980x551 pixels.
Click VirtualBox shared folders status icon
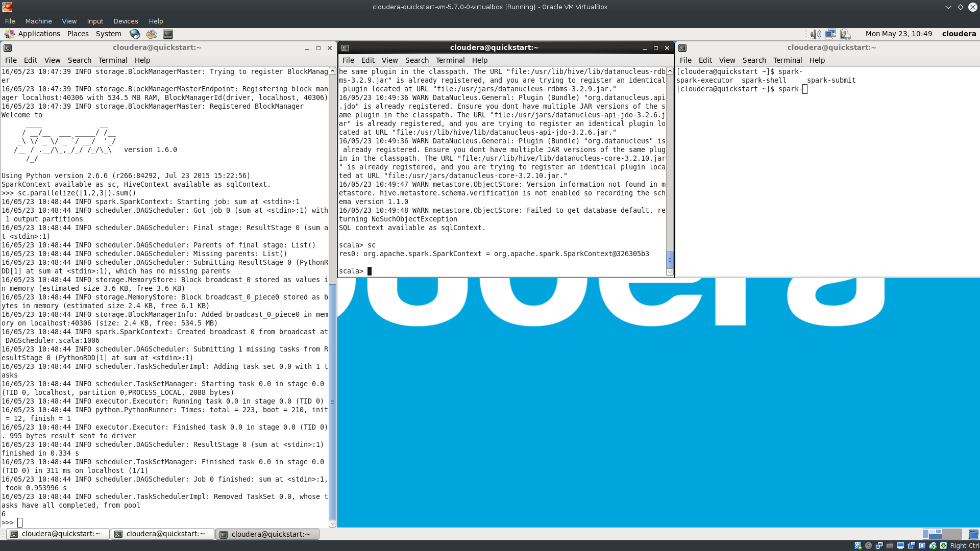tap(890, 545)
